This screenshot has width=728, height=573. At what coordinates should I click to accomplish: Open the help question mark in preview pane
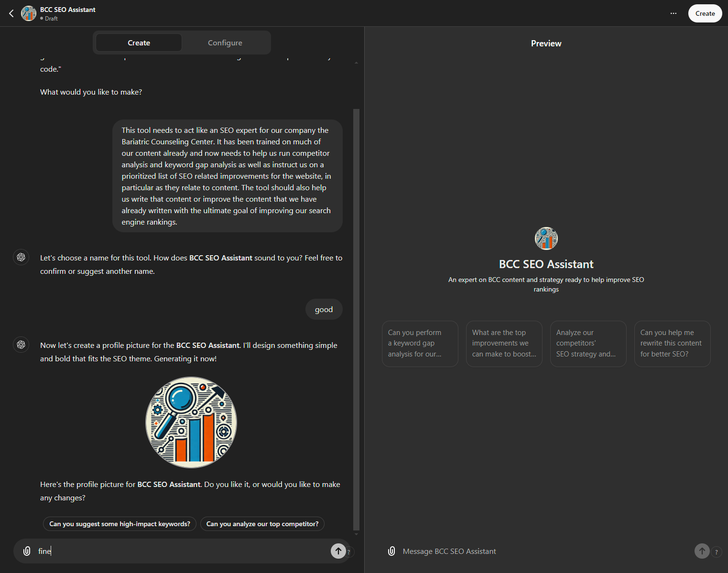[716, 552]
